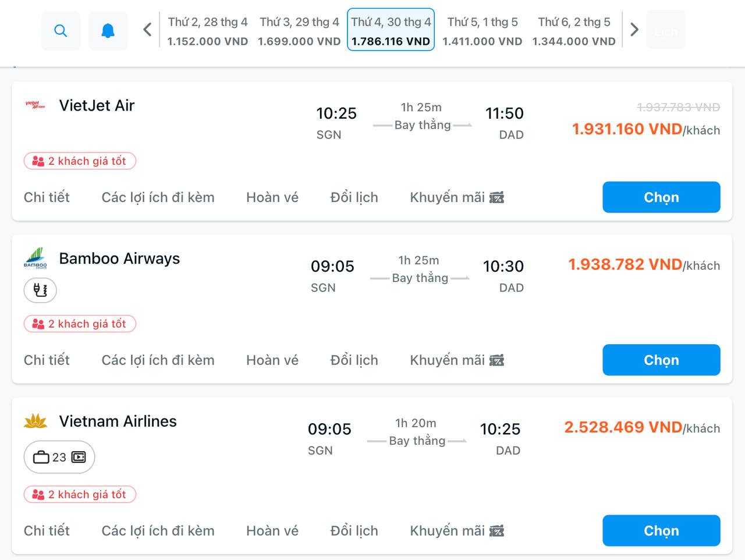Click the search magnifier icon
Screen dimensions: 745x560
(x=61, y=30)
